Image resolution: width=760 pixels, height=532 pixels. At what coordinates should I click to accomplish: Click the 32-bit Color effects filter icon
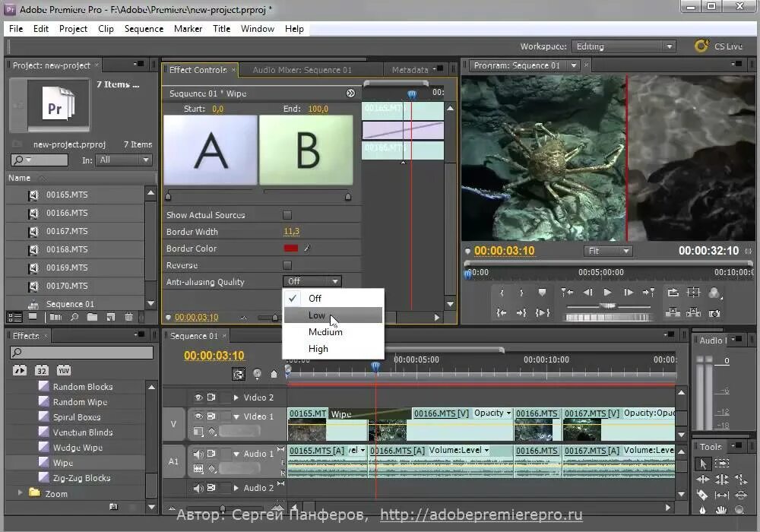[x=42, y=371]
